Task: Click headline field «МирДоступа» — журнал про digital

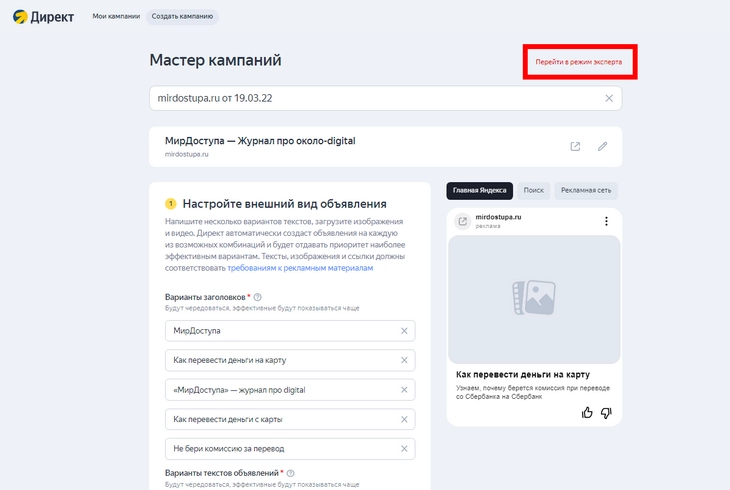Action: [x=290, y=390]
